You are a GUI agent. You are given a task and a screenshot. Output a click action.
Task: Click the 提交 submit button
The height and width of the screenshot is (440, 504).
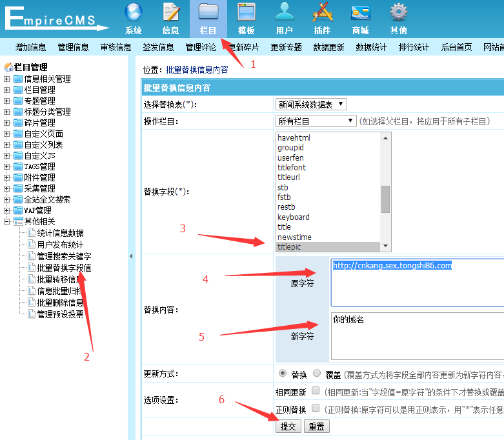pyautogui.click(x=288, y=426)
